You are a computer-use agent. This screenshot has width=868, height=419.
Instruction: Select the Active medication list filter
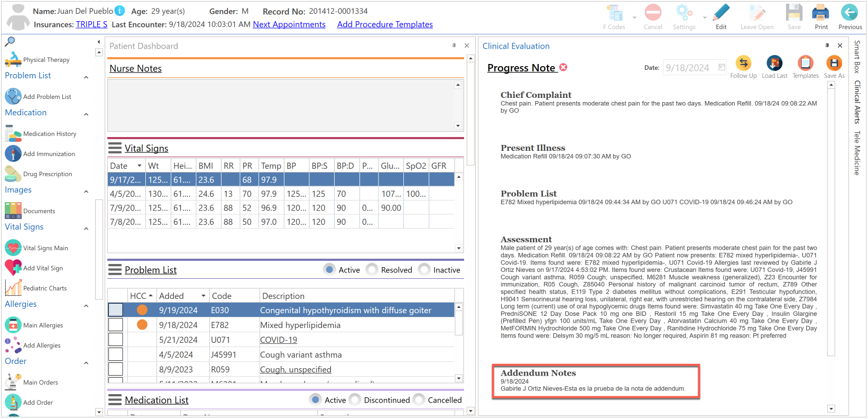(316, 399)
